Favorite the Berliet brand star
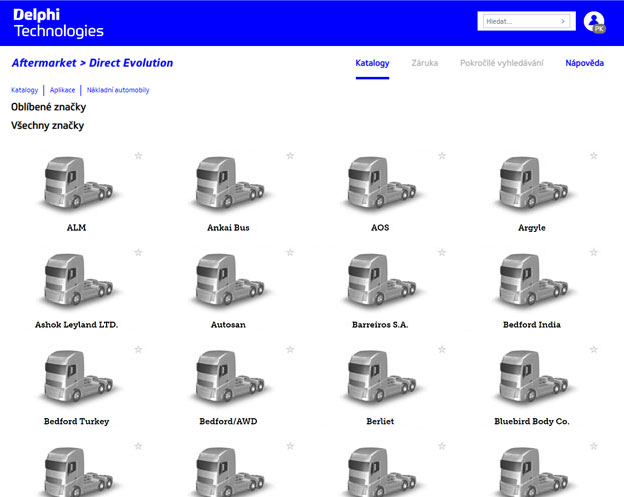Screen dimensions: 624x497 pyautogui.click(x=442, y=349)
